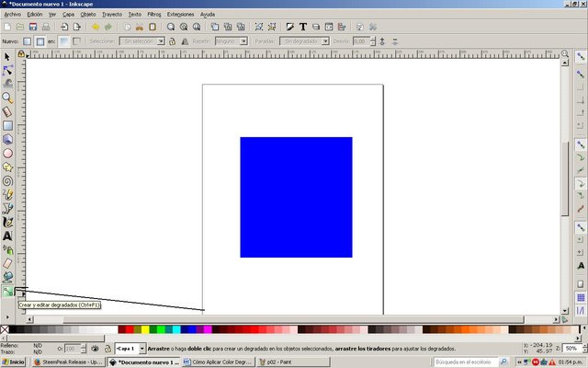
Task: Select the Eraser tool
Action: (7, 263)
